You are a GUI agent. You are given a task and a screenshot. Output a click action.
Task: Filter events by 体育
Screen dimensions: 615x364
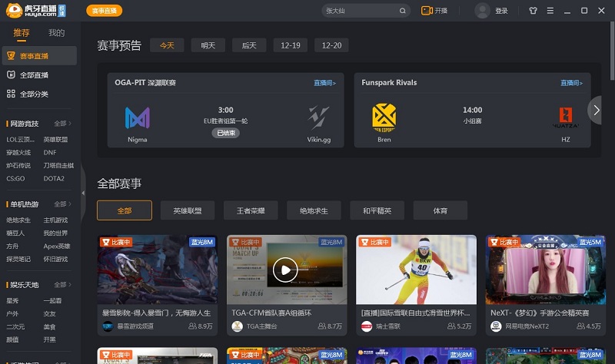tap(440, 210)
